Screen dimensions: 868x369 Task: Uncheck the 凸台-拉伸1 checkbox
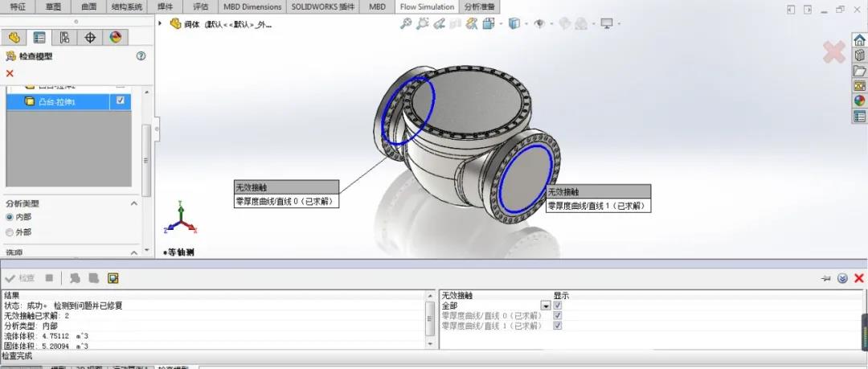121,101
